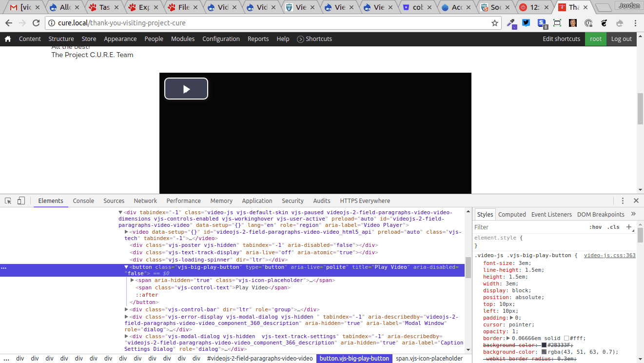
Task: Select the Inspect element tool in DevTools
Action: click(x=7, y=200)
